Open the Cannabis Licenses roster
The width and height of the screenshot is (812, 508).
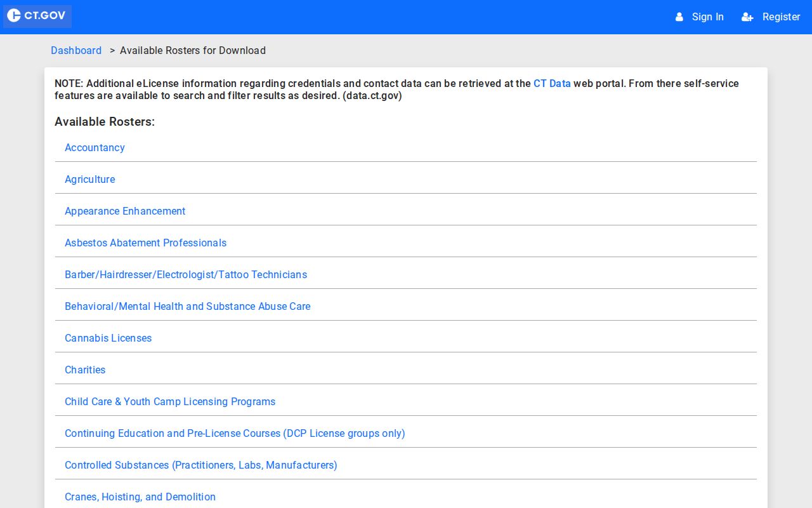pos(108,338)
